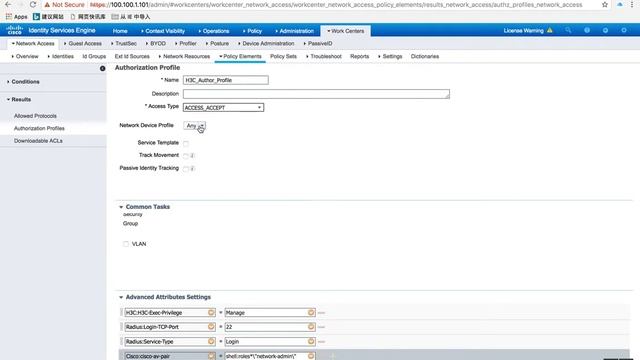
Task: Go to the Home tab
Action: pos(120,31)
